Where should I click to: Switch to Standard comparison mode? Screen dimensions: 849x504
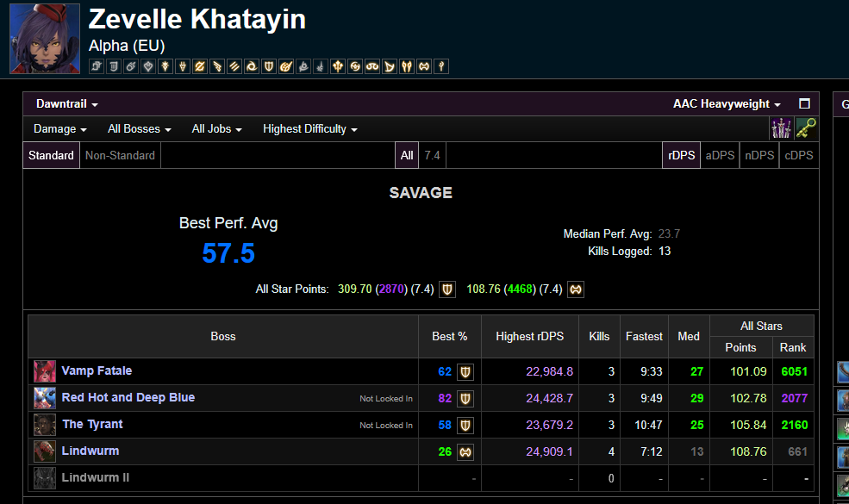[x=51, y=155]
